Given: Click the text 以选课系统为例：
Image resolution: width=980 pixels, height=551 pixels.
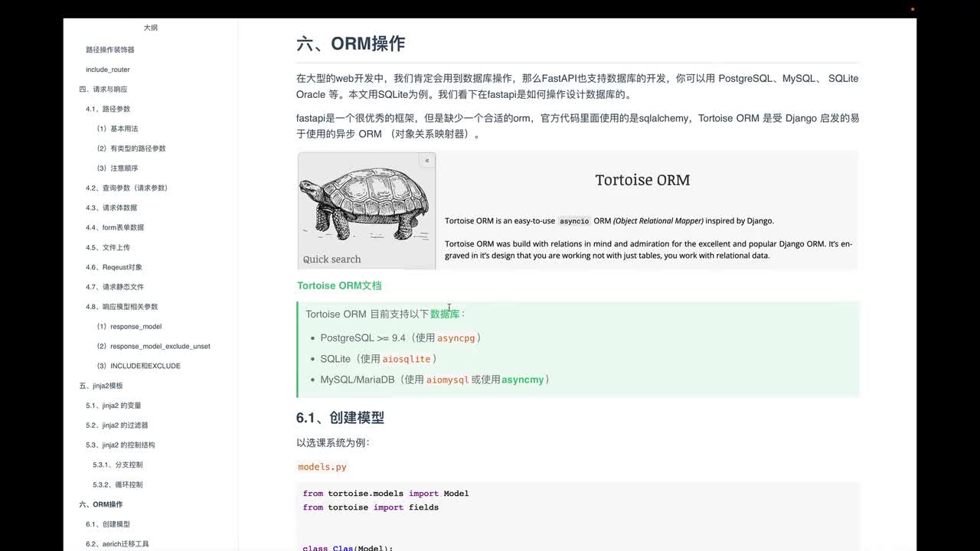Looking at the screenshot, I should 333,443.
